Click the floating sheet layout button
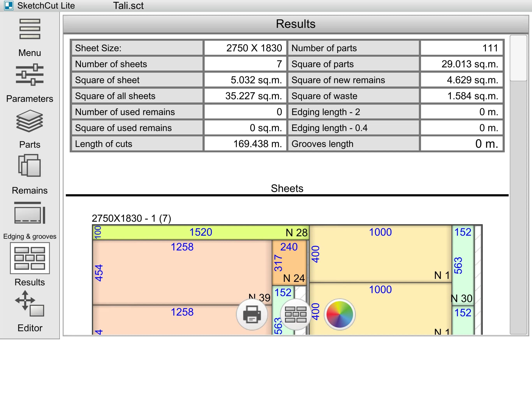532x399 pixels. [x=296, y=314]
